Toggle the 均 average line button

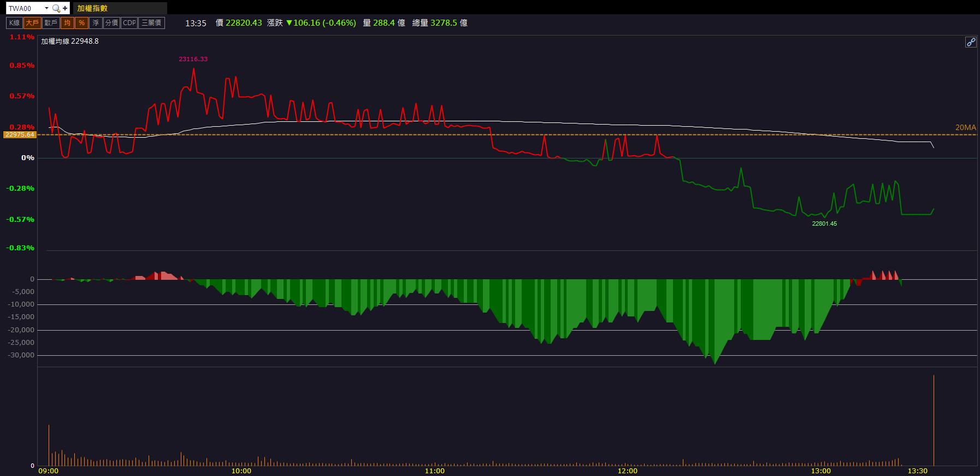(x=67, y=23)
